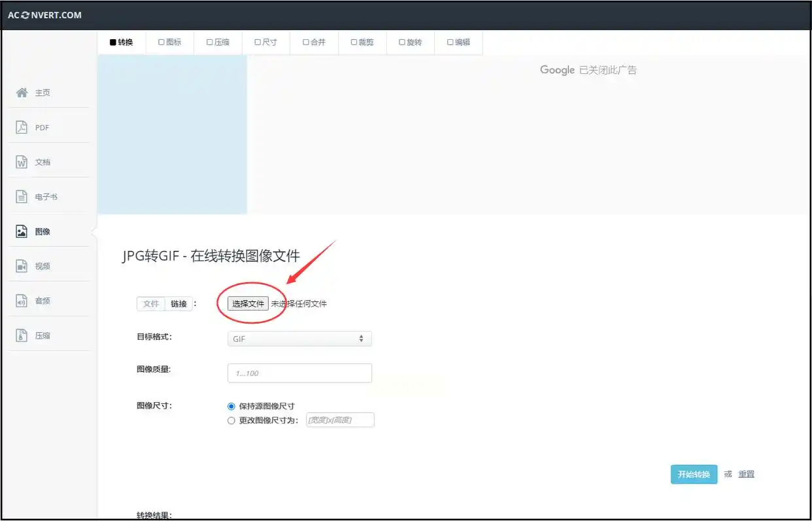Viewport: 812px width, 521px height.
Task: Click the JPG转GIF page heading
Action: pyautogui.click(x=211, y=256)
